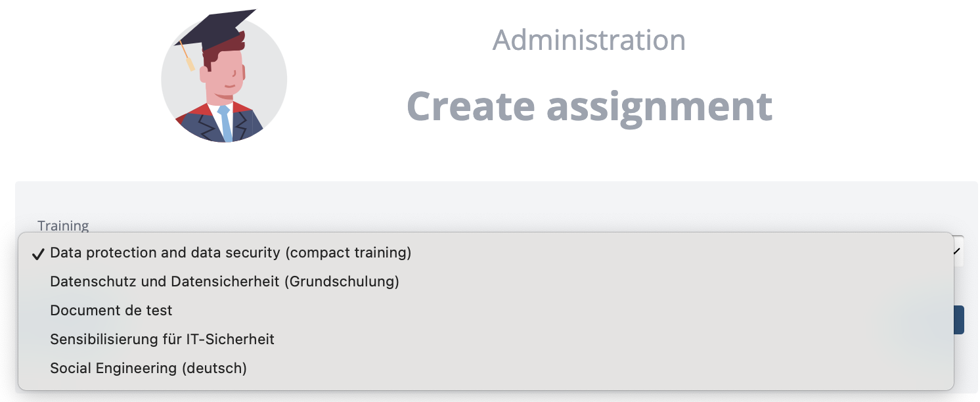The image size is (980, 402).
Task: Click the Training select box right edge
Action: pos(959,251)
